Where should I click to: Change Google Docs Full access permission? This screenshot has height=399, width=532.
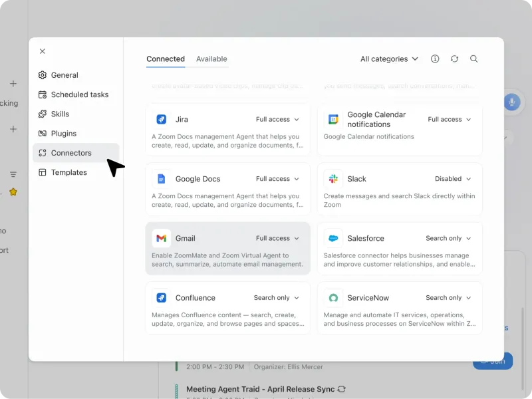point(277,179)
